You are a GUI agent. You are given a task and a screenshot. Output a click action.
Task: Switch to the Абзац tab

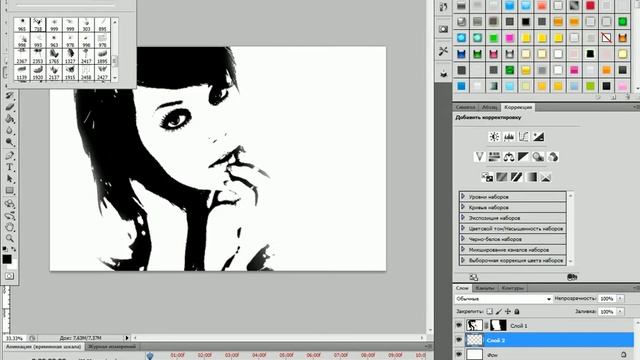tap(489, 107)
